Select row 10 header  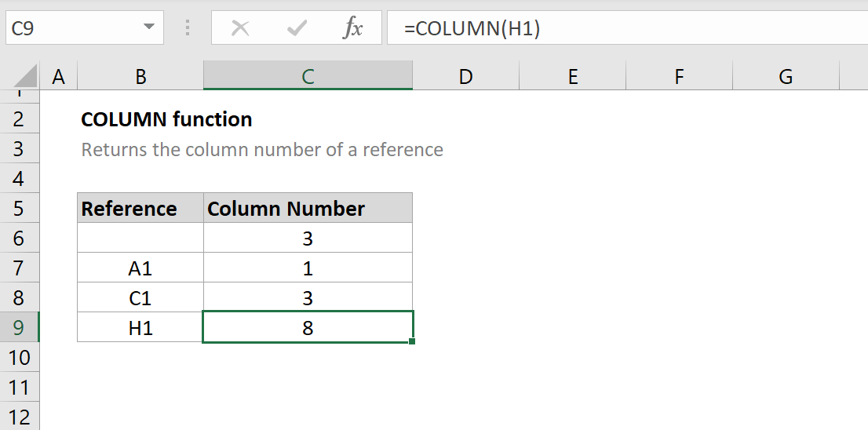coord(20,357)
